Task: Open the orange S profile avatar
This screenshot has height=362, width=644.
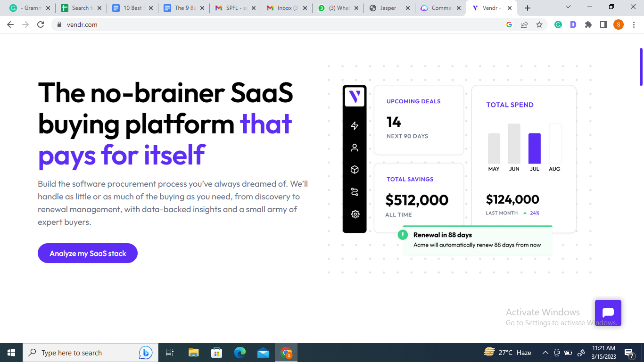Action: tap(619, 25)
